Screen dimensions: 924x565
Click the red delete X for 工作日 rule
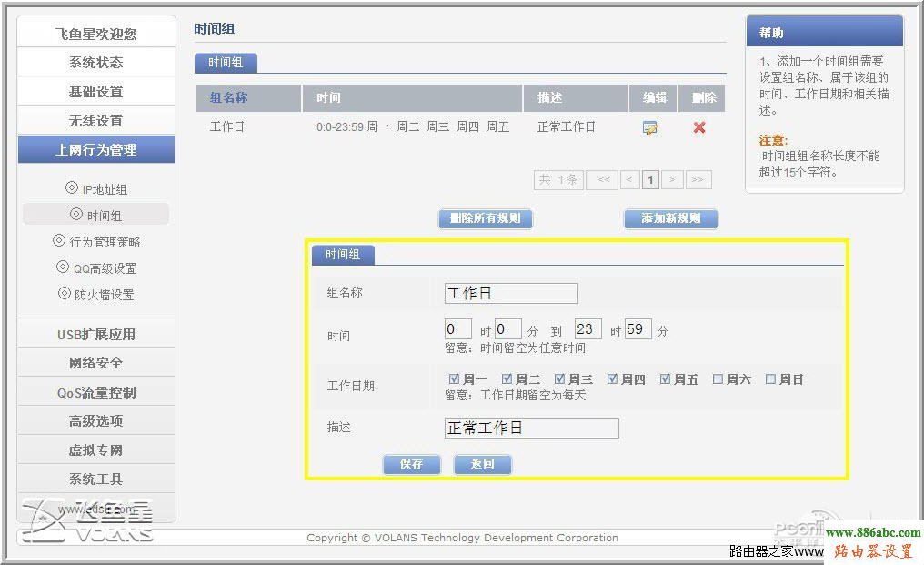click(x=698, y=127)
